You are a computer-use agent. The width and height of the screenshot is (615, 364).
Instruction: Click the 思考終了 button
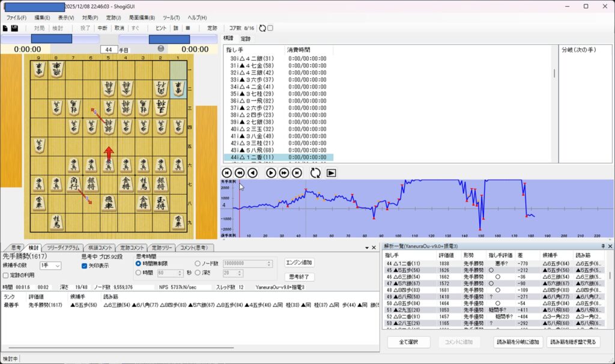coord(299,277)
